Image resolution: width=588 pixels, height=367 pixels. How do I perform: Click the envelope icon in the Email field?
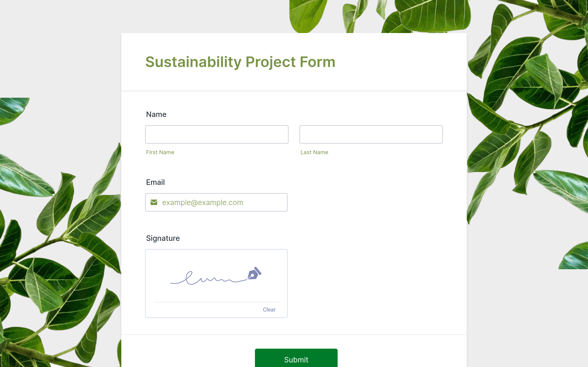pyautogui.click(x=154, y=202)
